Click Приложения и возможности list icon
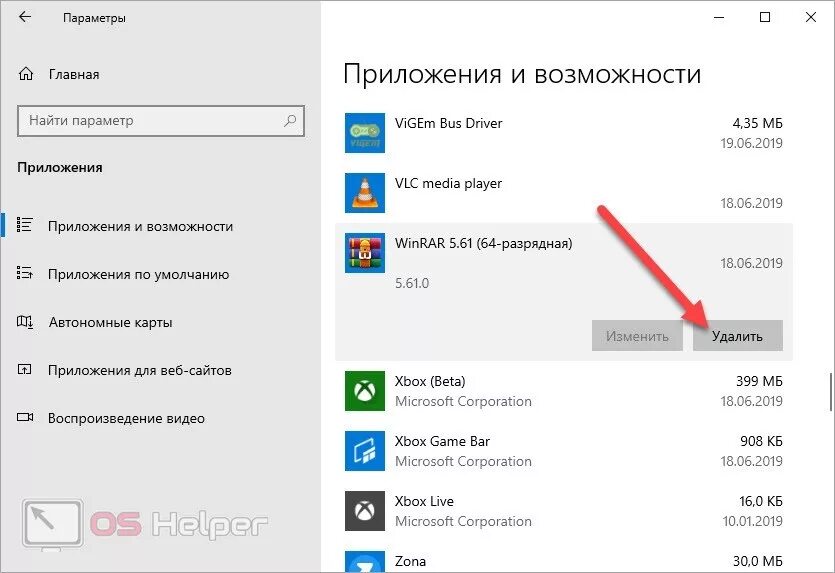 tap(24, 225)
